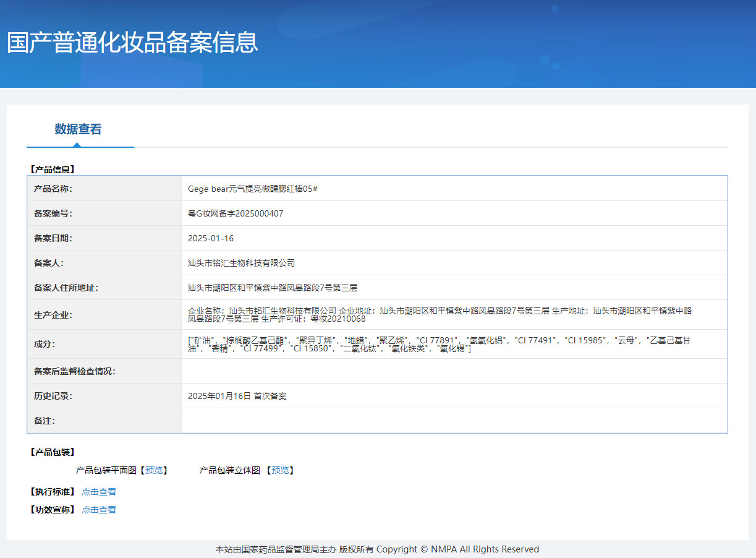Click the 备案日期 row label

click(x=53, y=238)
